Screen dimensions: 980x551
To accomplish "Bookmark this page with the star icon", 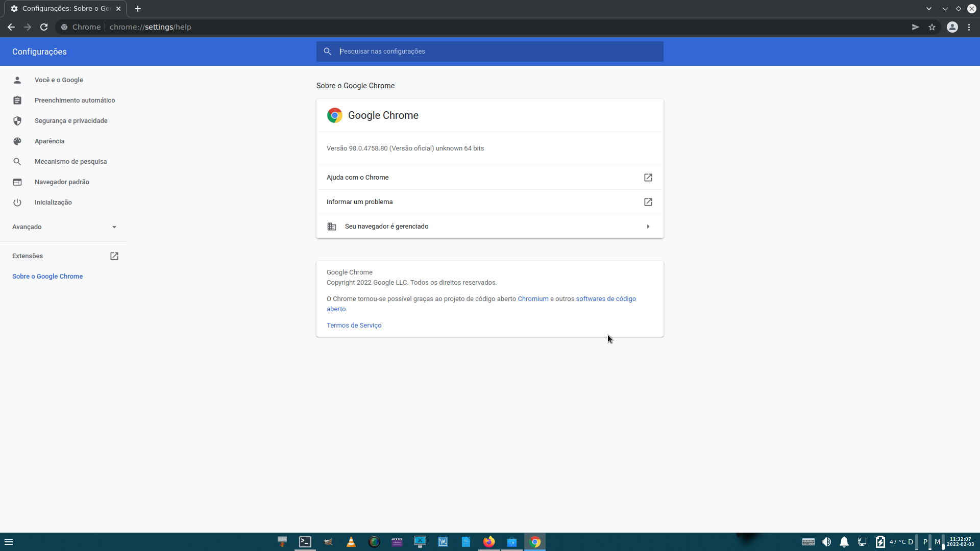I will tap(932, 27).
